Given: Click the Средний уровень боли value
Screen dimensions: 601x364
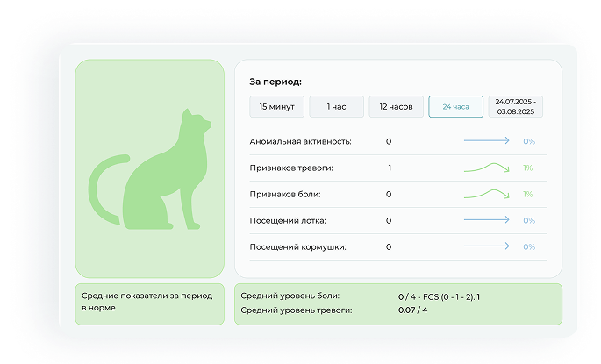Looking at the screenshot, I should tap(445, 296).
